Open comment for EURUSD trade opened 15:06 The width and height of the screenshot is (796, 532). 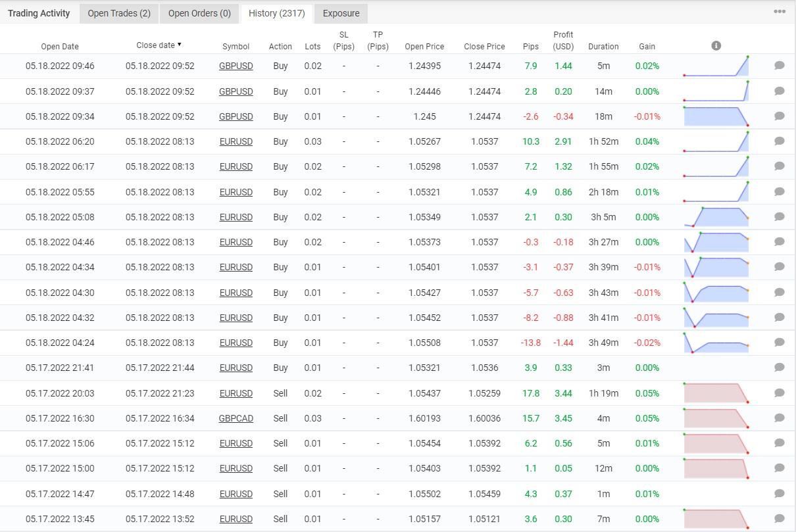(x=780, y=443)
